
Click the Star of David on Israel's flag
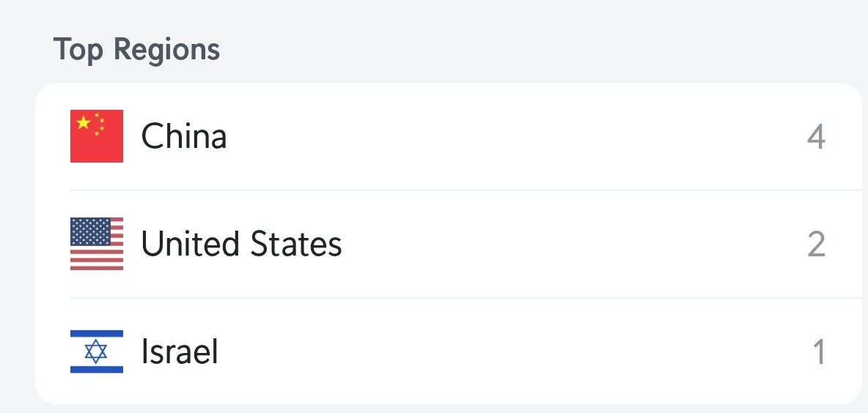tap(96, 351)
